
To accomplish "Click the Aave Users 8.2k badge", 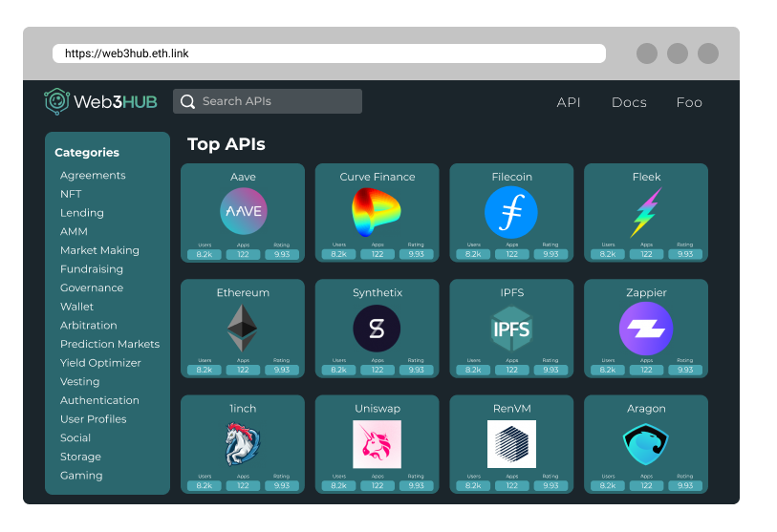I will [205, 255].
